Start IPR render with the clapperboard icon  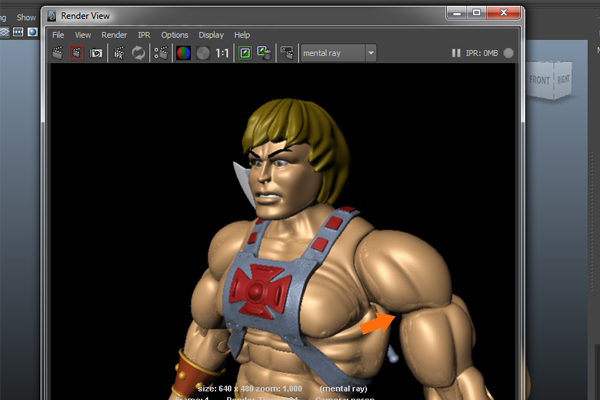(119, 53)
